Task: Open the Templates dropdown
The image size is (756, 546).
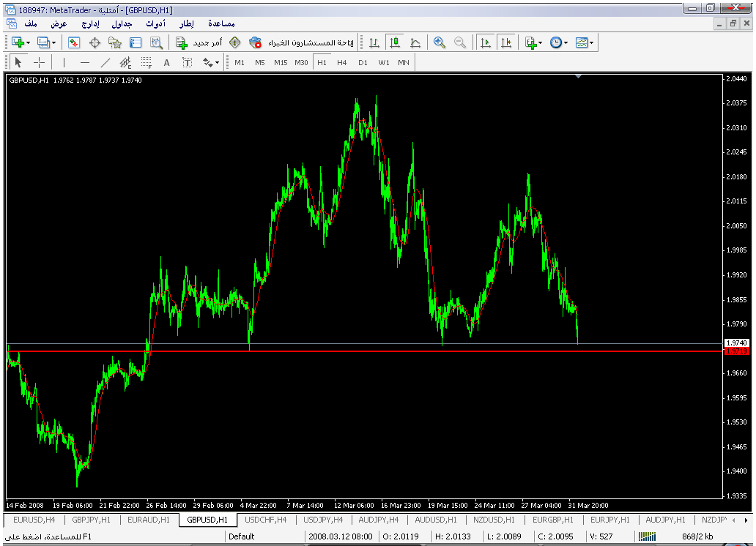Action: pos(591,43)
